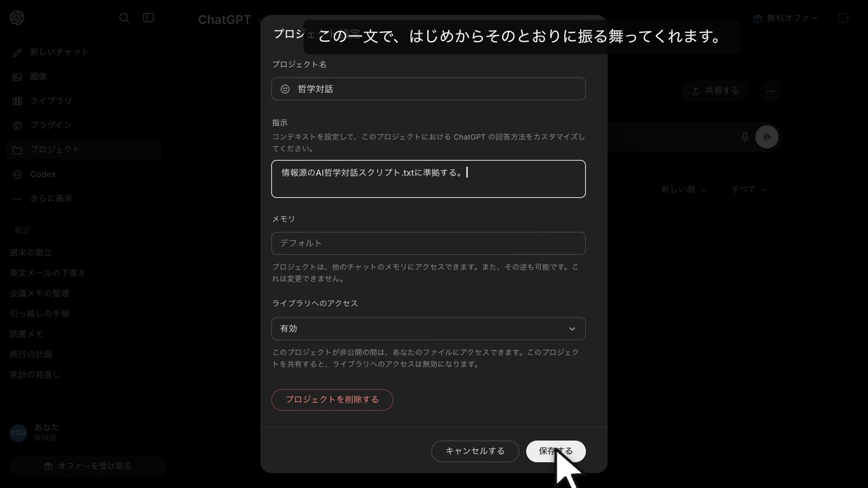
Task: Click the 指示 instructions text area
Action: (x=429, y=179)
